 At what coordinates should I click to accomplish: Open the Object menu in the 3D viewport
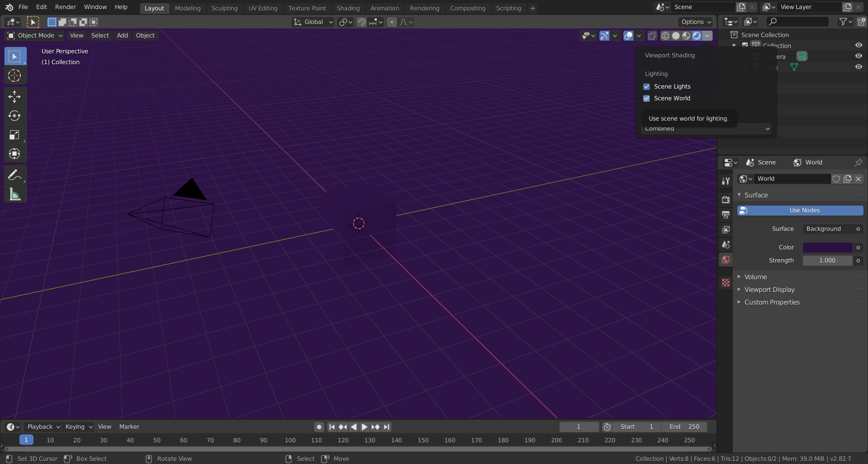[x=145, y=35]
